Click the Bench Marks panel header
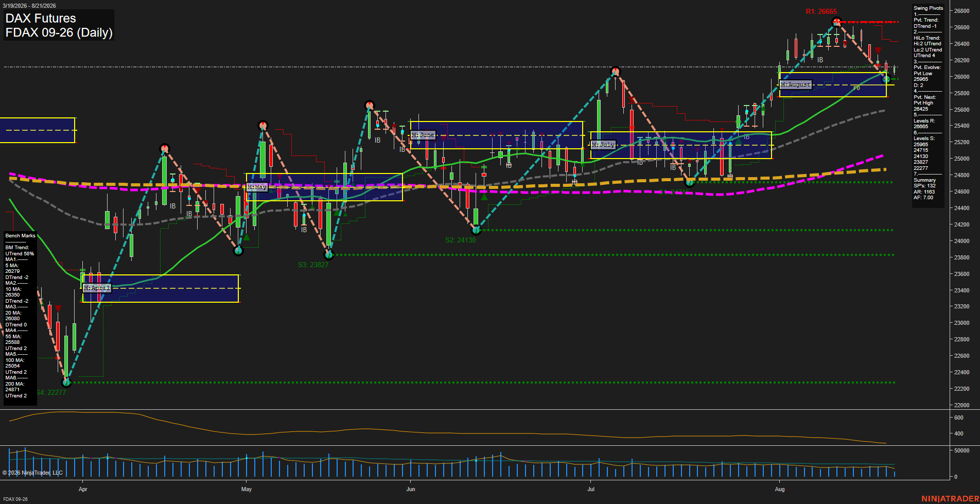This screenshot has height=504, width=980. [21, 236]
